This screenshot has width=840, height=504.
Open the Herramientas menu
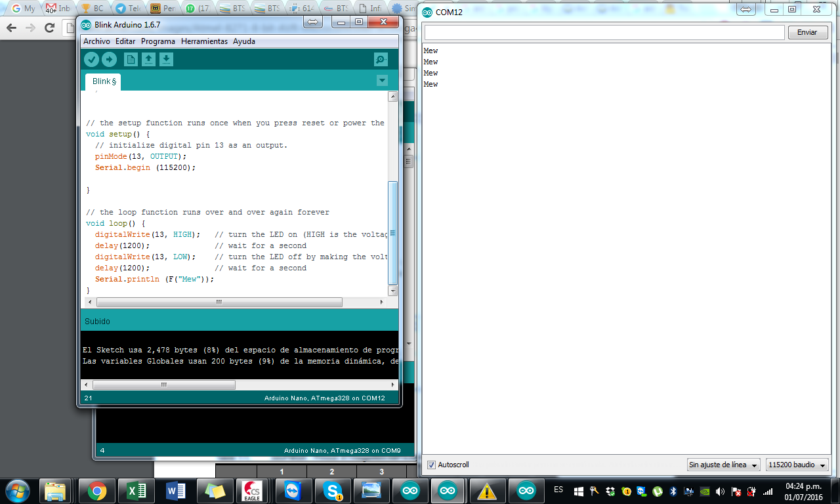[204, 41]
